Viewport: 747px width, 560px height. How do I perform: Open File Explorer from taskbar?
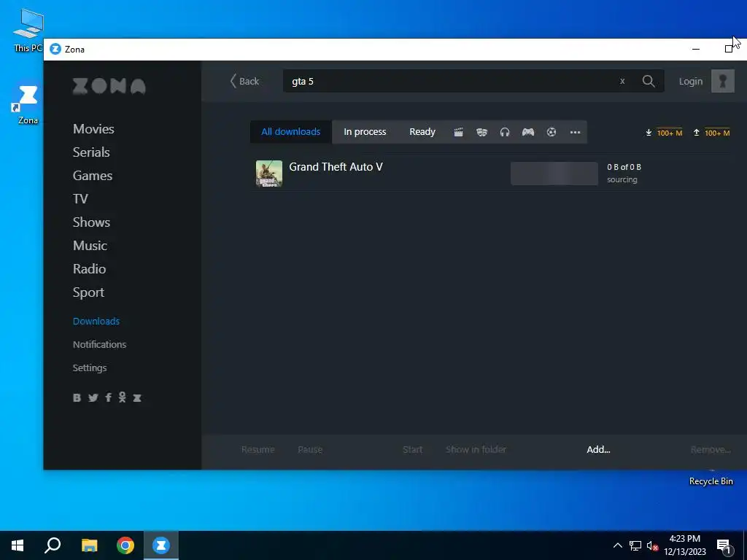pos(89,545)
